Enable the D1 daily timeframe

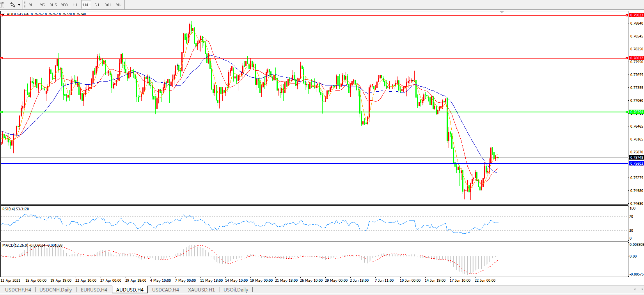[x=97, y=5]
